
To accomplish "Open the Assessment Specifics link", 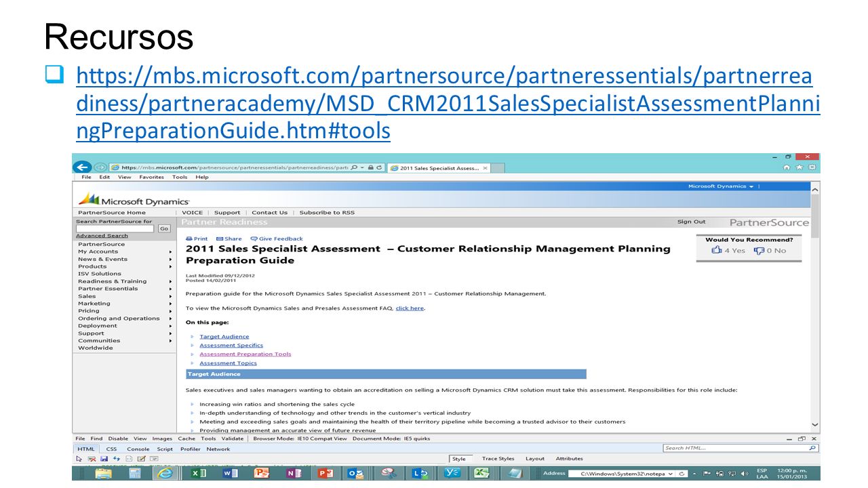I will point(231,346).
